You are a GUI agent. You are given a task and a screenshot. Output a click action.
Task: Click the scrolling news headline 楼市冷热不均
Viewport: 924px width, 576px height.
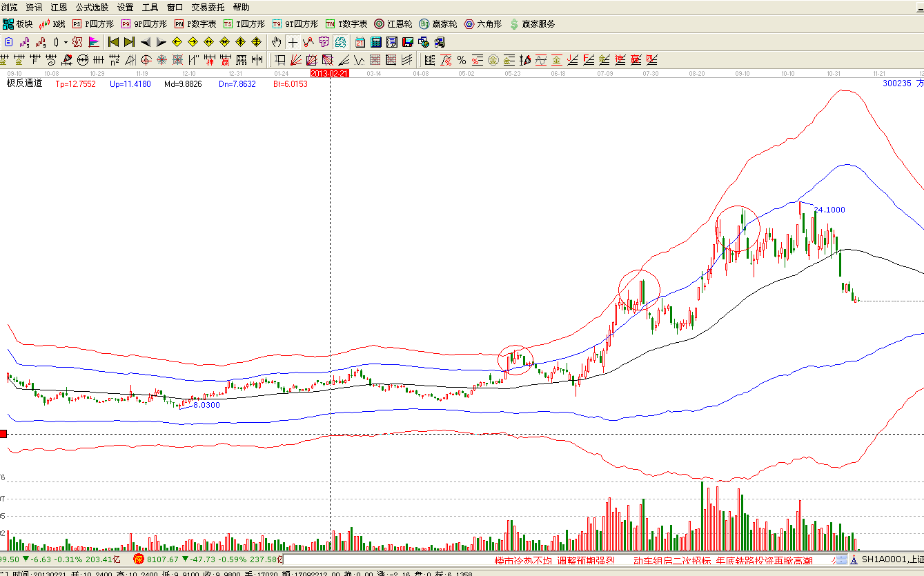[x=524, y=561]
